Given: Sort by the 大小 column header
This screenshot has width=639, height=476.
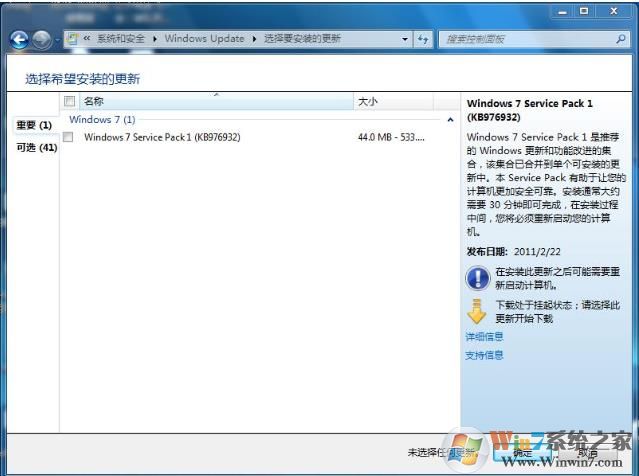Looking at the screenshot, I should [x=393, y=101].
